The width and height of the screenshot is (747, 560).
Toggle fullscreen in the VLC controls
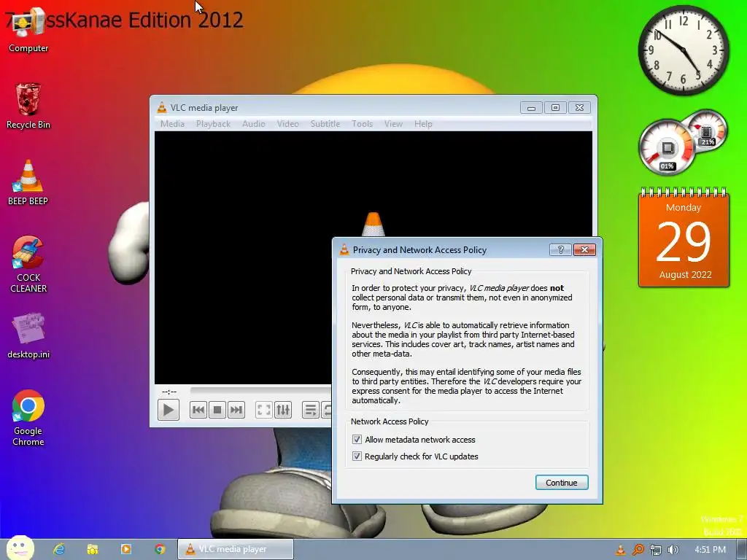pyautogui.click(x=264, y=410)
